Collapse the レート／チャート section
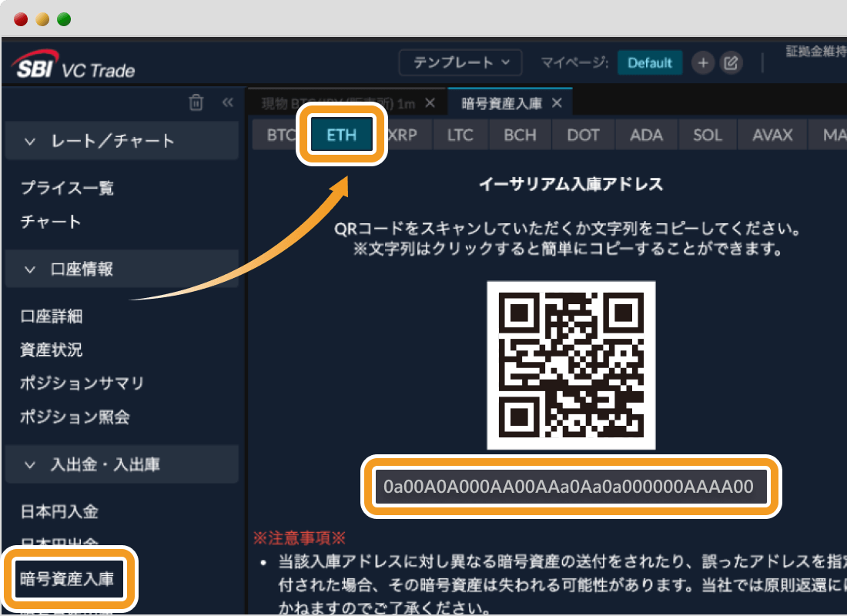The height and width of the screenshot is (616, 847). (122, 141)
